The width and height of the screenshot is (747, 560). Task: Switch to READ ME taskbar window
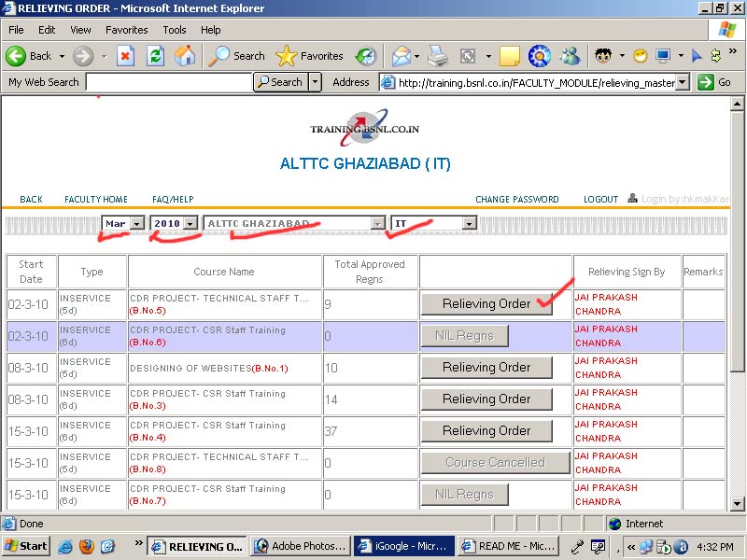(x=508, y=546)
